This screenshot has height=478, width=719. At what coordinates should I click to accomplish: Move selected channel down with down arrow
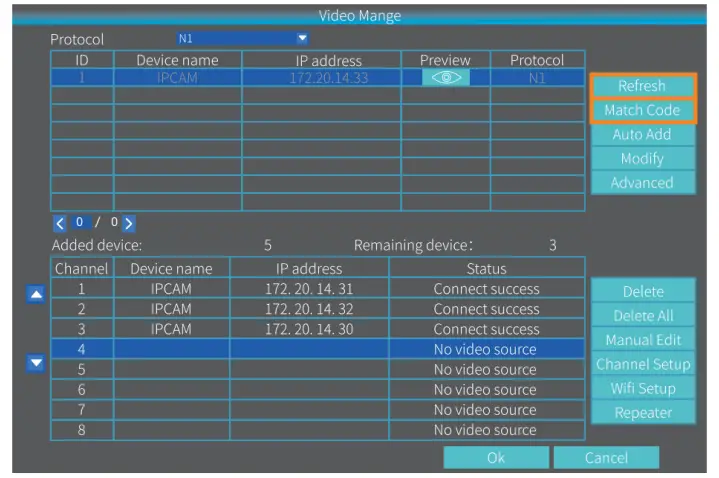pos(36,363)
